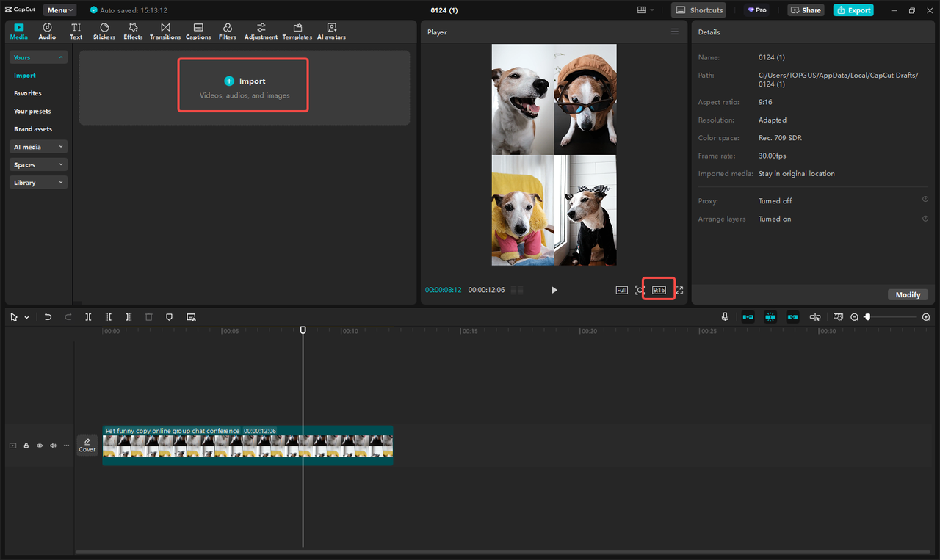Lock the video track
The image size is (940, 560).
coord(26,446)
